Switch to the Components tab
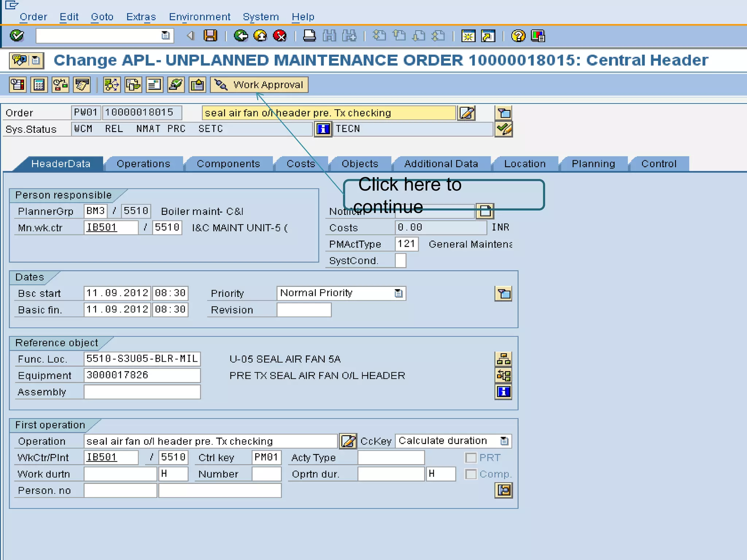Viewport: 747px width, 560px height. (228, 164)
